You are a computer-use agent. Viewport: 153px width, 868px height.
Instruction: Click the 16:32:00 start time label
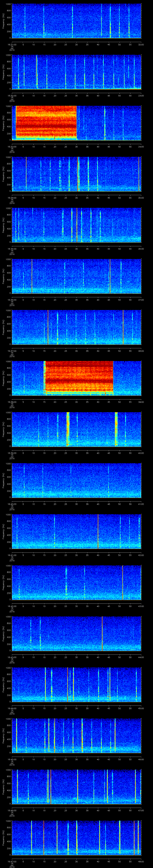coord(12,96)
